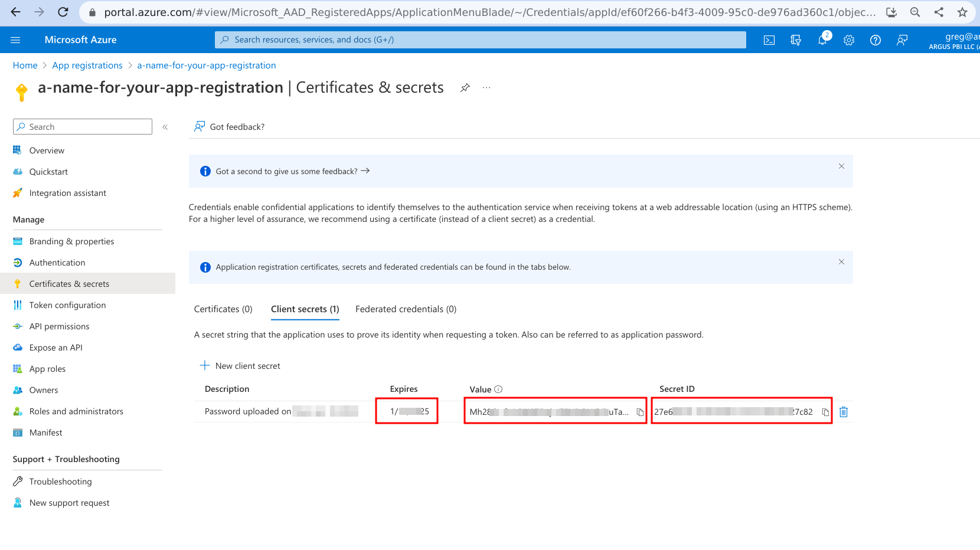980x550 pixels.
Task: Open the Help question mark icon
Action: click(876, 40)
